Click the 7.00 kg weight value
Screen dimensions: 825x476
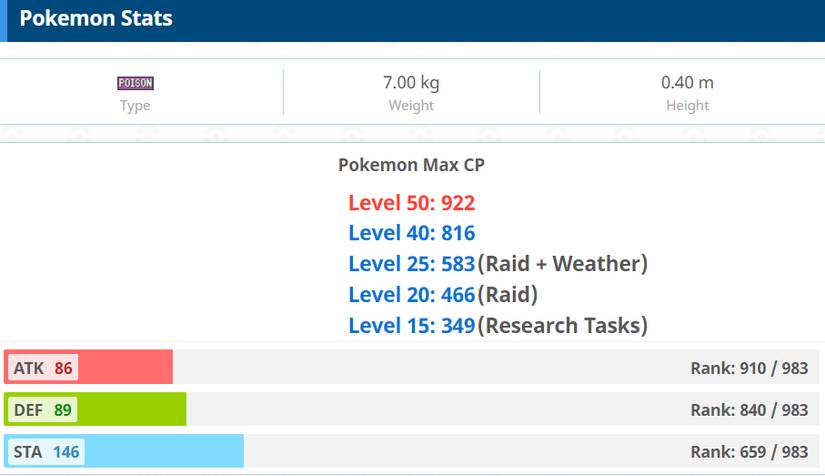coord(411,83)
